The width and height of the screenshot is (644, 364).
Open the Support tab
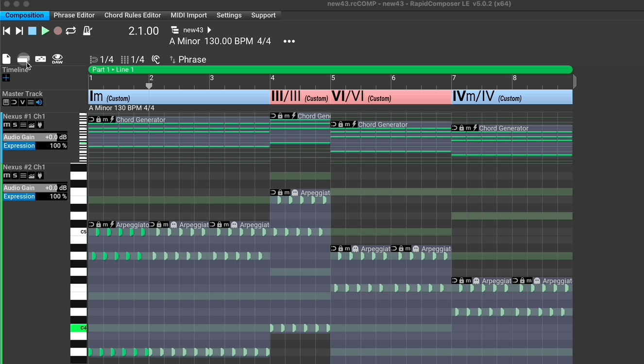pos(263,15)
